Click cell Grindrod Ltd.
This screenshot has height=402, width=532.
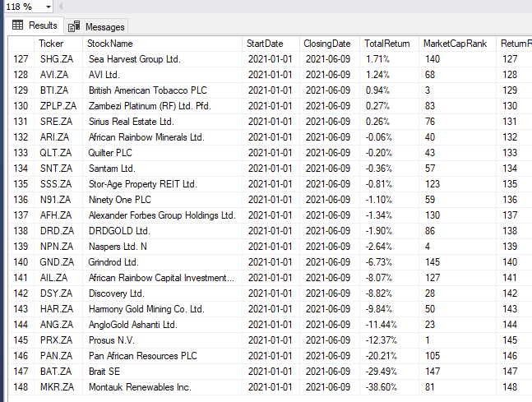click(163, 262)
